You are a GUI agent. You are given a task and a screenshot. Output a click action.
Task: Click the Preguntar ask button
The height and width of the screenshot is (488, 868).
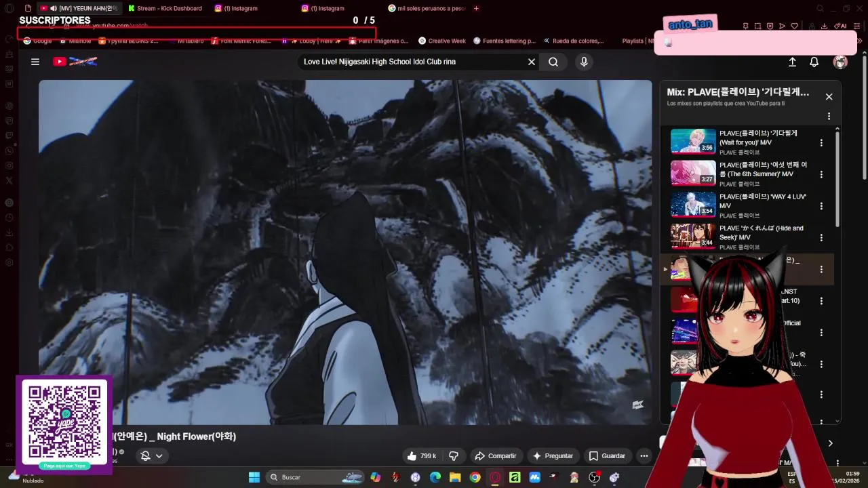[x=553, y=456]
